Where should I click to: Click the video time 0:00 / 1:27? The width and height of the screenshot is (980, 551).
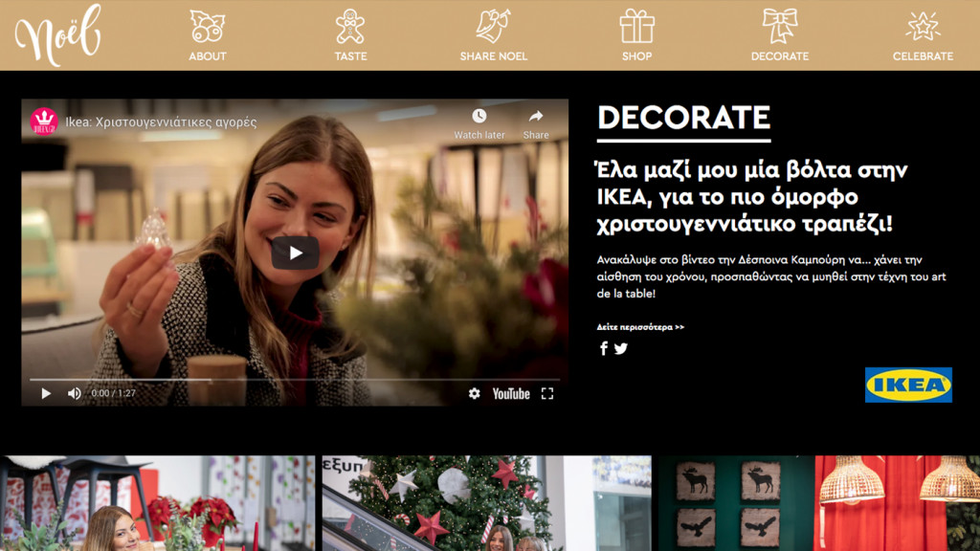pos(113,393)
